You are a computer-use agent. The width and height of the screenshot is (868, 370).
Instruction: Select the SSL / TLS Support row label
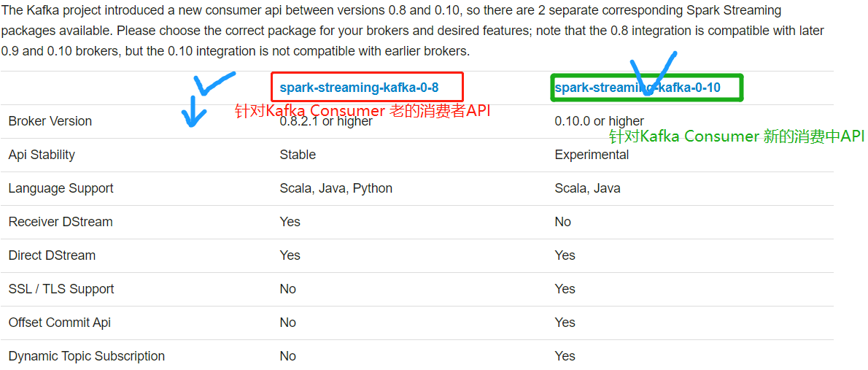pos(61,288)
